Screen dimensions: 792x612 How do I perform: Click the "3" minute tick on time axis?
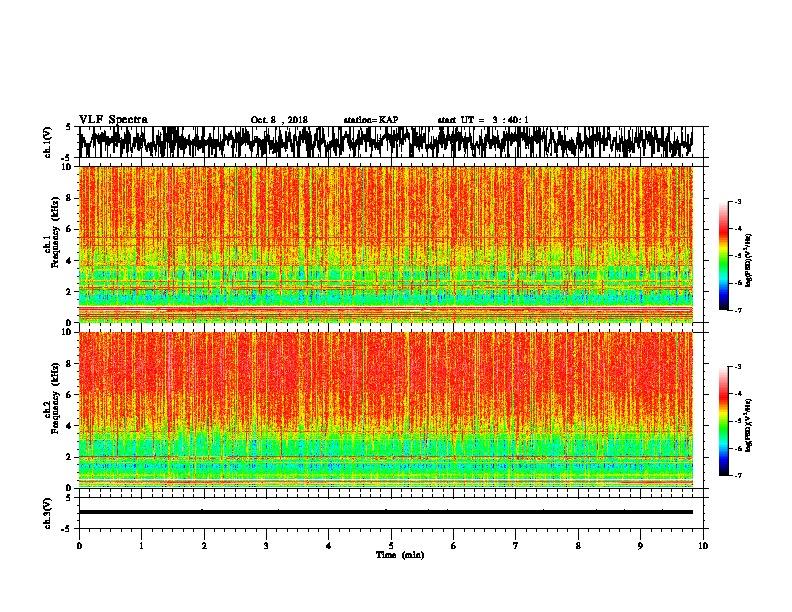pyautogui.click(x=266, y=546)
